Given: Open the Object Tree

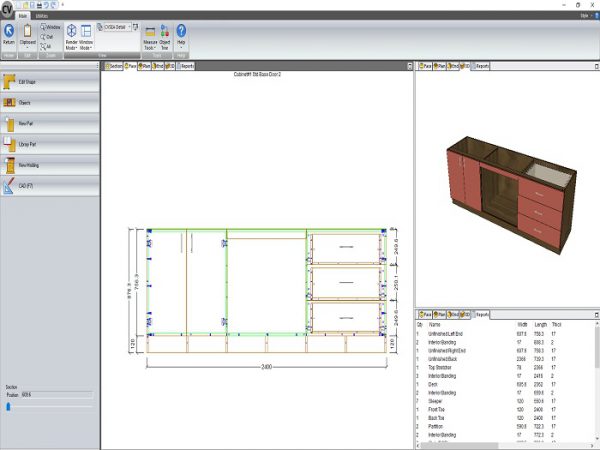Looking at the screenshot, I should pyautogui.click(x=164, y=36).
